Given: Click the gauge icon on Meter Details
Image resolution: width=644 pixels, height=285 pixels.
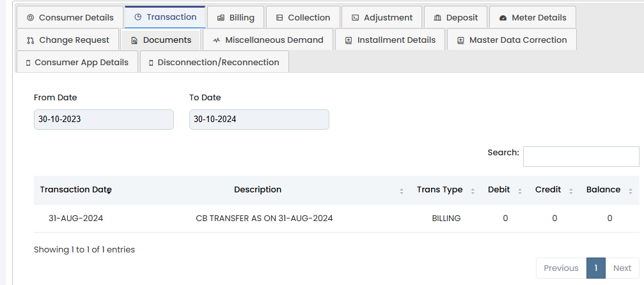Looking at the screenshot, I should point(503,18).
